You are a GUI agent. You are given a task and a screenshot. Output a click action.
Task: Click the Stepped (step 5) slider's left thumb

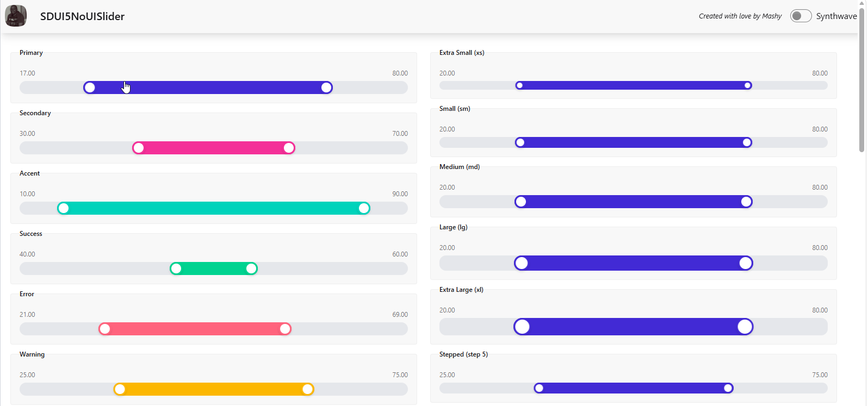point(539,388)
